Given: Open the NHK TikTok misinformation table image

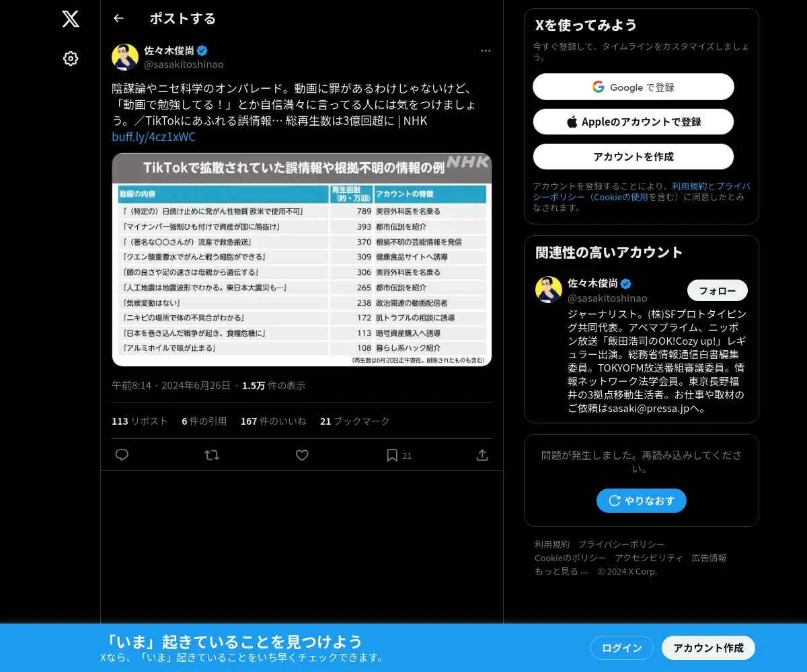Looking at the screenshot, I should (302, 259).
